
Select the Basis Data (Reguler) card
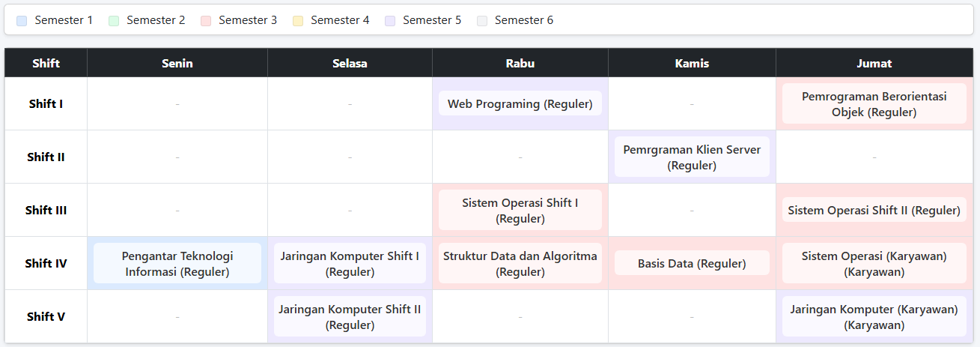click(x=692, y=263)
